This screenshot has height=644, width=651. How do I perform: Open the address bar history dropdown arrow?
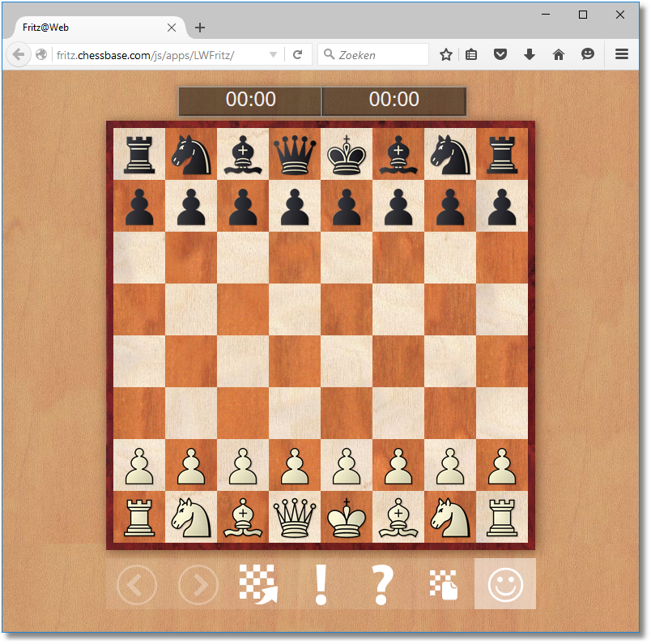click(x=274, y=54)
